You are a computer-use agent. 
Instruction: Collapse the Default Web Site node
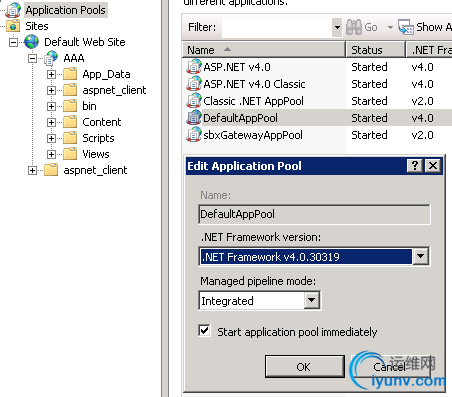pyautogui.click(x=13, y=42)
